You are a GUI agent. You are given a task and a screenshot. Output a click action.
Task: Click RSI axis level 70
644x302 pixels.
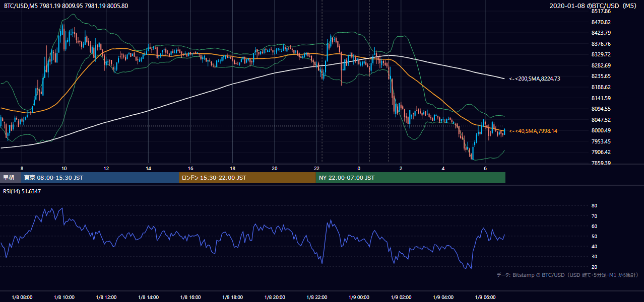coord(594,216)
